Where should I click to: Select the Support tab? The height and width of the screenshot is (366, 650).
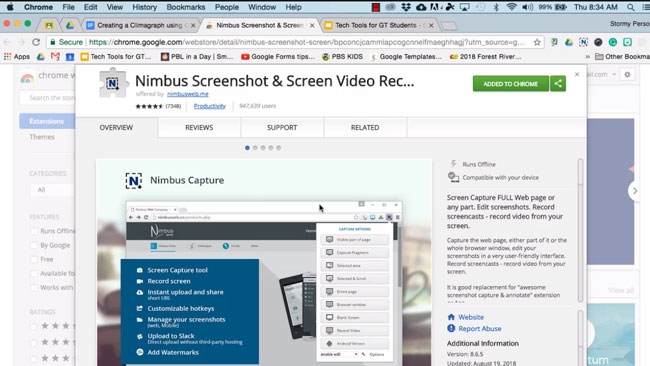tap(282, 128)
